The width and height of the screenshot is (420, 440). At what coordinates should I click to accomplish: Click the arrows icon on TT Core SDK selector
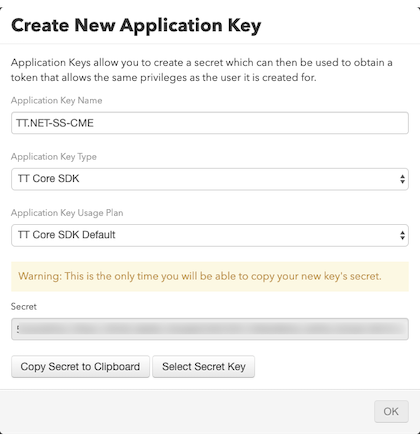[402, 179]
